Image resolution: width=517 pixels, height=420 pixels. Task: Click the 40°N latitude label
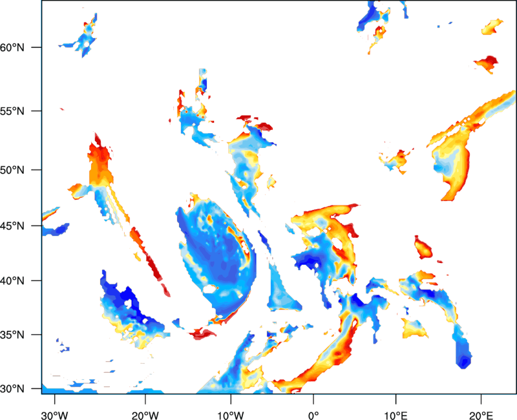coord(12,281)
